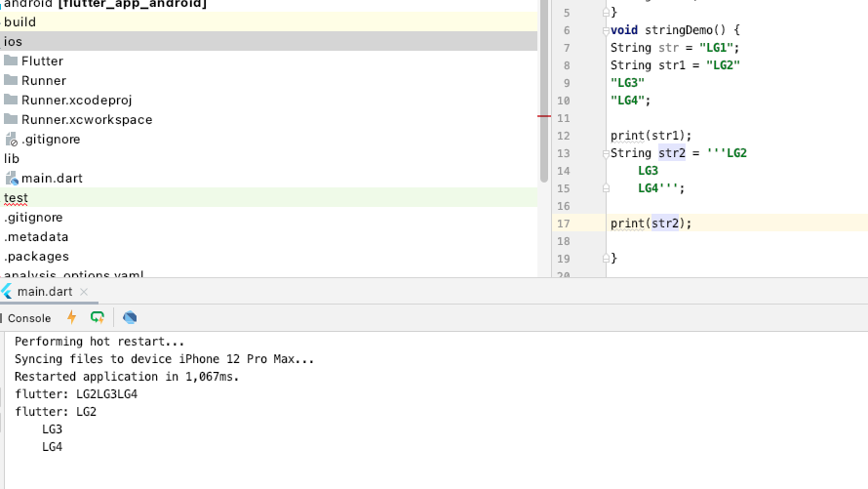Click console line 'Performing hot restart...'

(x=99, y=342)
